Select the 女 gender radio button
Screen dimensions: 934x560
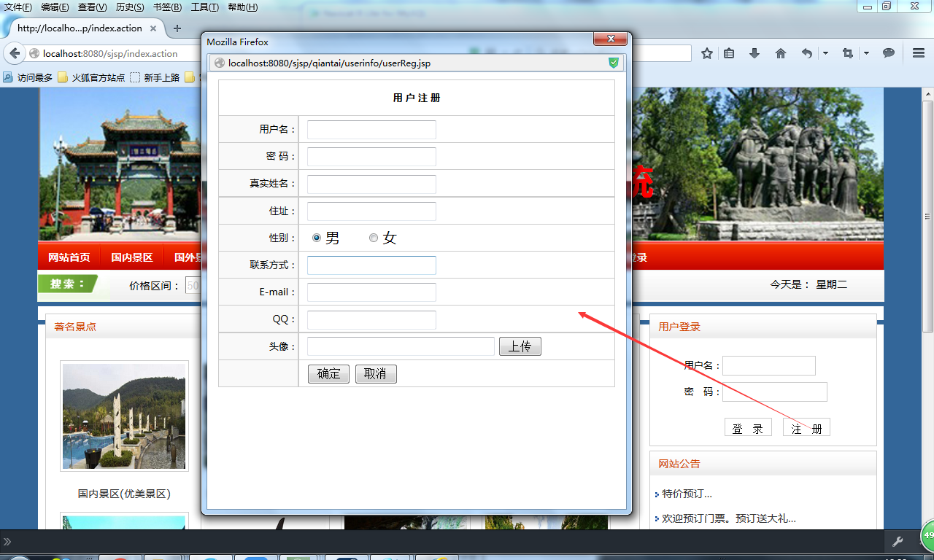tap(374, 238)
